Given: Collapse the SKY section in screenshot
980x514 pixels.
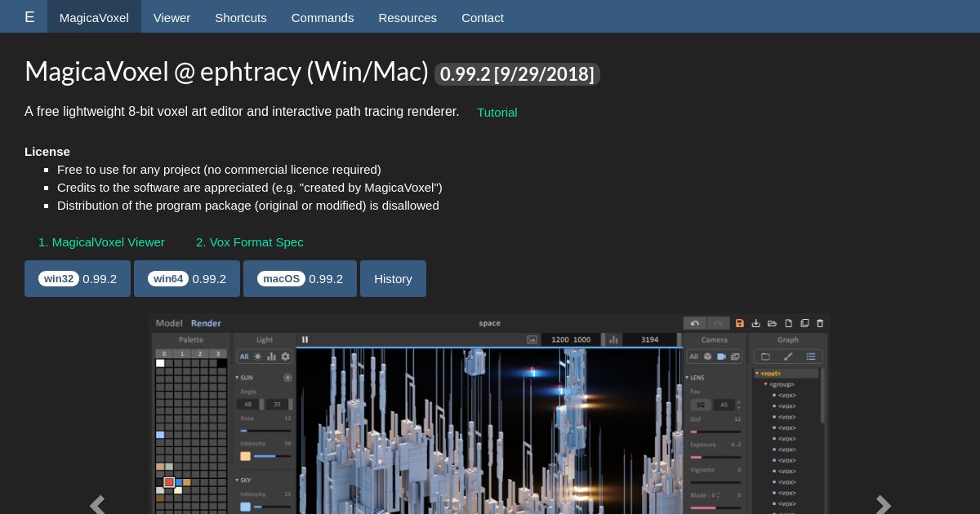Looking at the screenshot, I should [238, 481].
